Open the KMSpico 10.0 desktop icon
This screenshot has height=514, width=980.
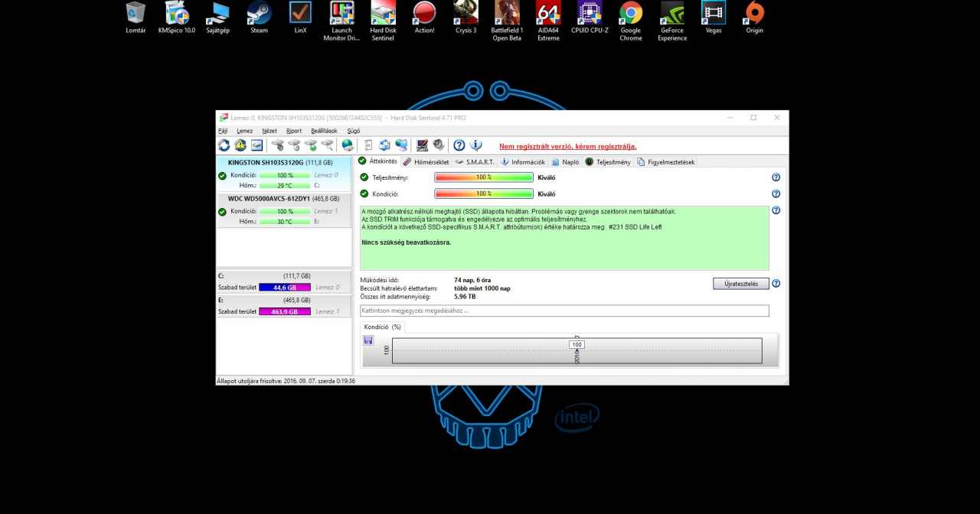[x=177, y=18]
